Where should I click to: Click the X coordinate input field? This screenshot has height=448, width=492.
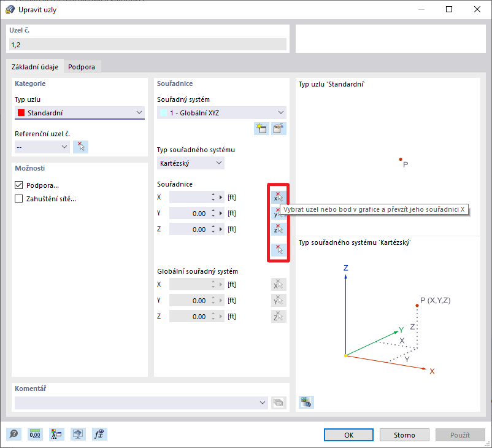coord(190,197)
